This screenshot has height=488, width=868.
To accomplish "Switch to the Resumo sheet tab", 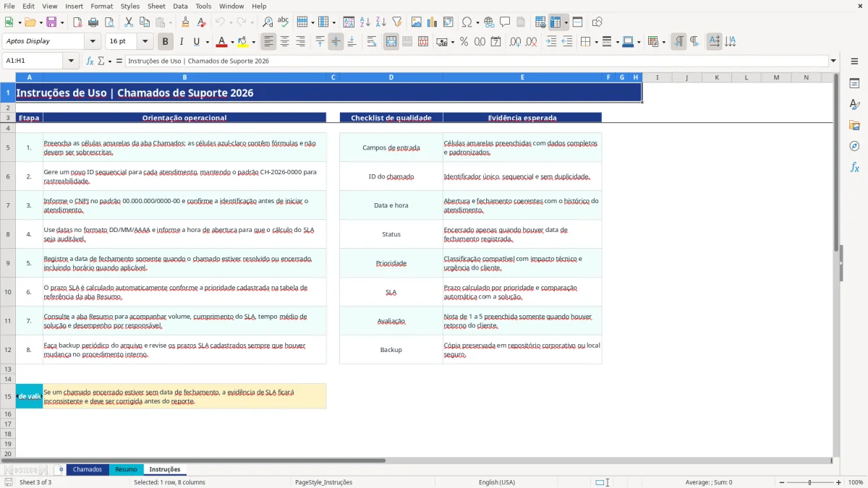I will pos(126,469).
